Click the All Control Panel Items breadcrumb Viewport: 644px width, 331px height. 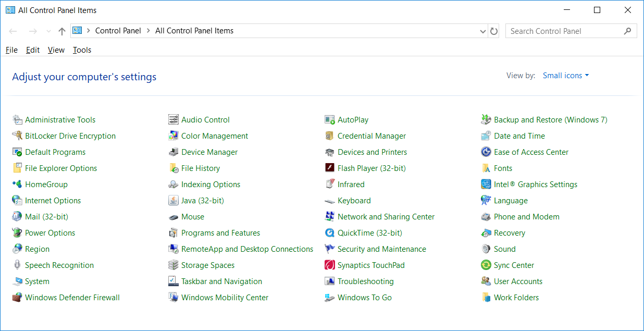point(194,31)
